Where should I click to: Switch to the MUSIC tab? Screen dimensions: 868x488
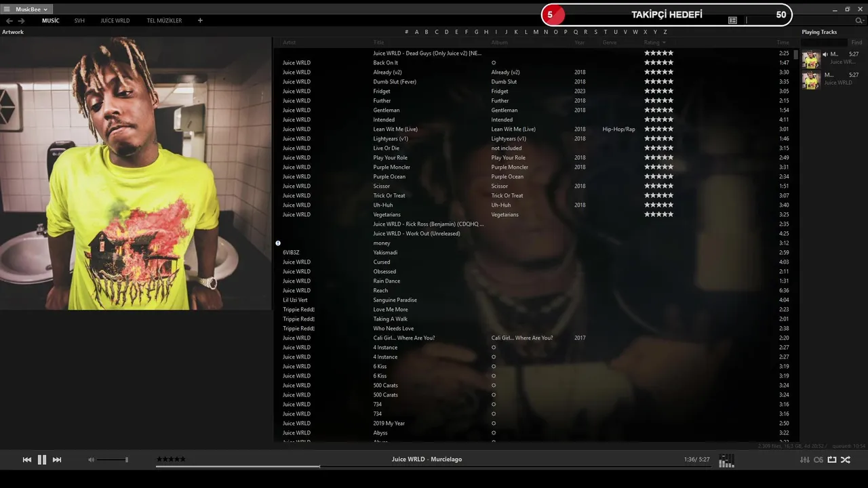point(51,21)
